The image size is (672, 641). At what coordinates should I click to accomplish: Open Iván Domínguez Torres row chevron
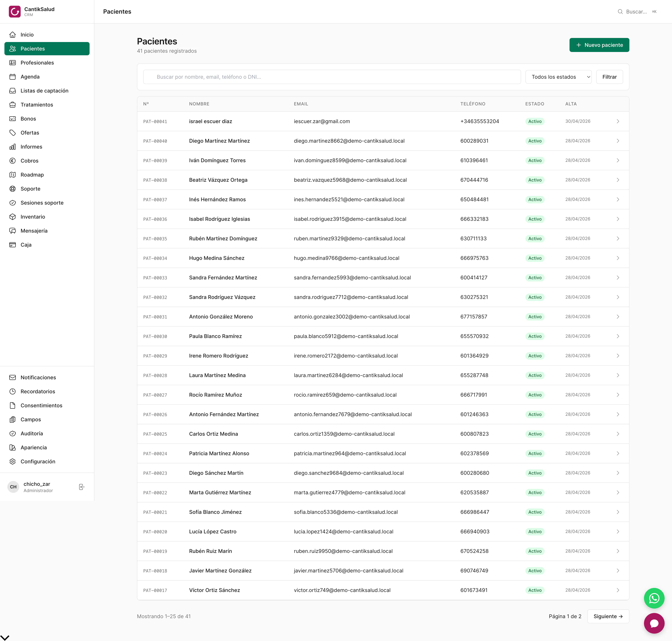[618, 160]
